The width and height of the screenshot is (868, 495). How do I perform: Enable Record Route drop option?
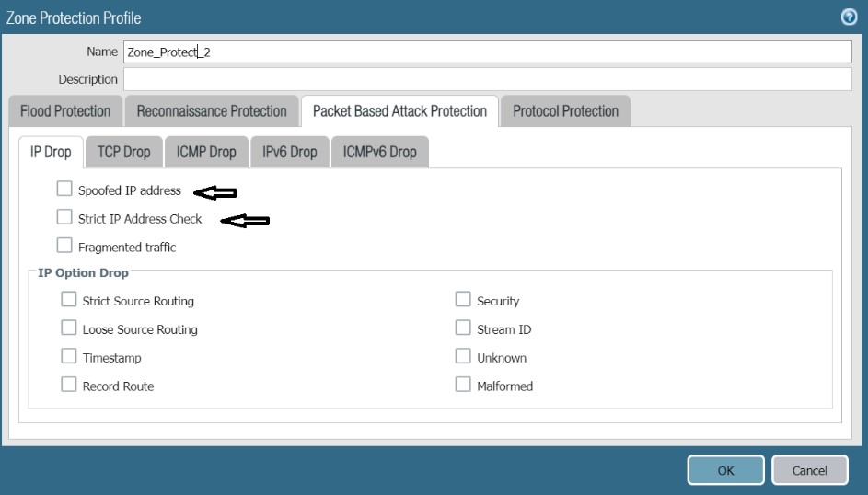click(x=69, y=385)
